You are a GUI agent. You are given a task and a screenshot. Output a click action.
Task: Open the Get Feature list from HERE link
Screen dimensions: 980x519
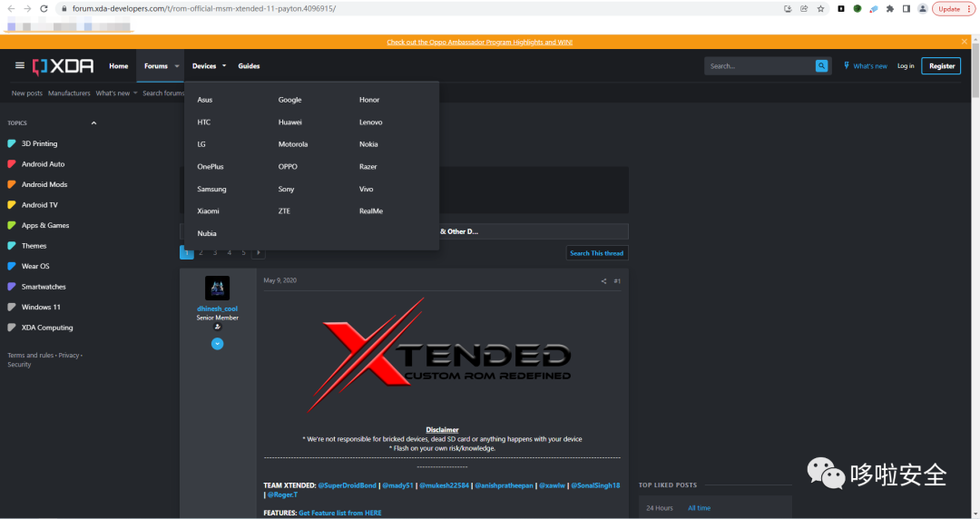340,513
